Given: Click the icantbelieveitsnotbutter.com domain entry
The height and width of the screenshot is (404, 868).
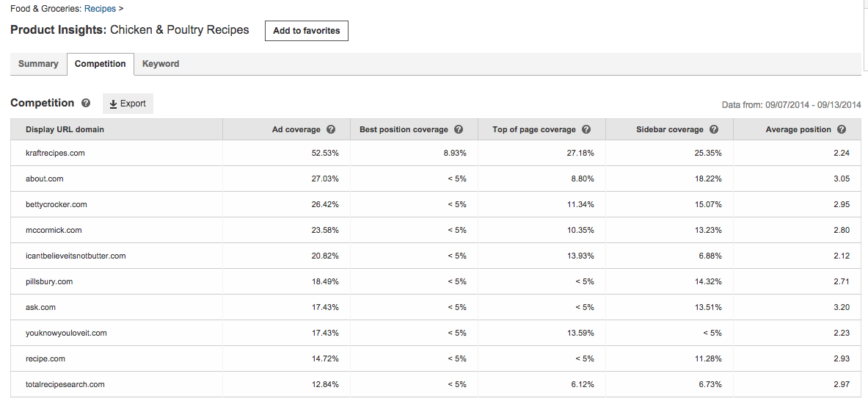Looking at the screenshot, I should tap(76, 256).
